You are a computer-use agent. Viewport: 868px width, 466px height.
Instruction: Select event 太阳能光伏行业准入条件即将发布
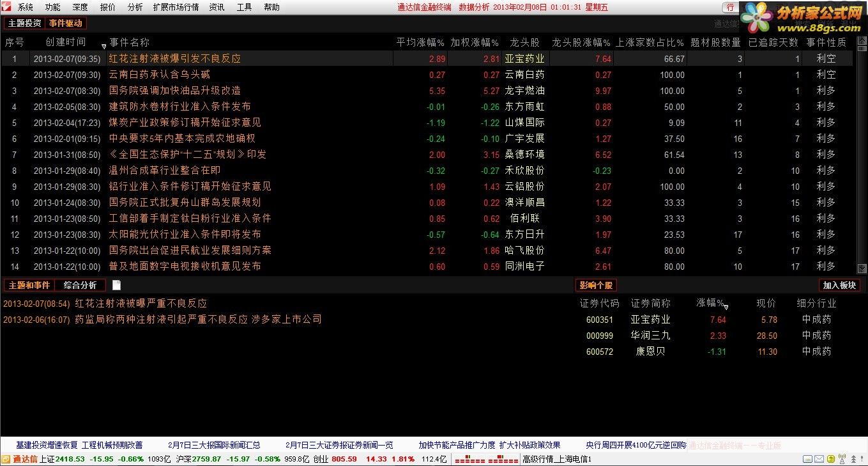(x=185, y=234)
